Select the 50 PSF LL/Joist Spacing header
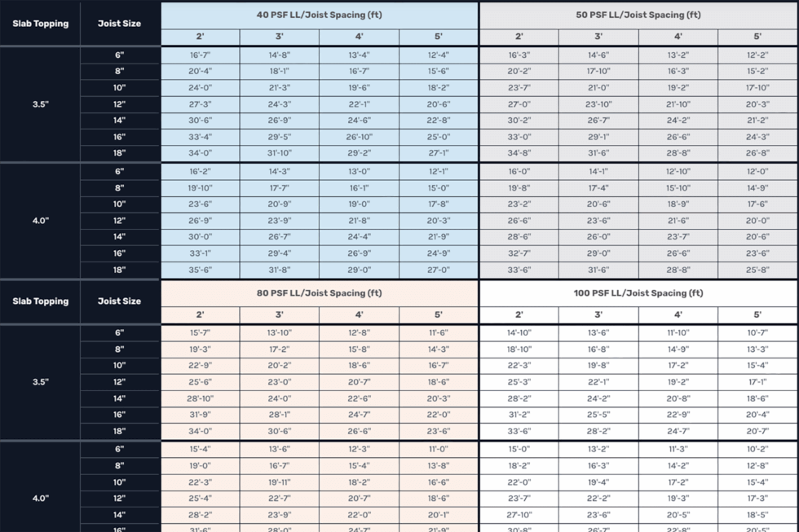This screenshot has width=799, height=532. pos(638,15)
